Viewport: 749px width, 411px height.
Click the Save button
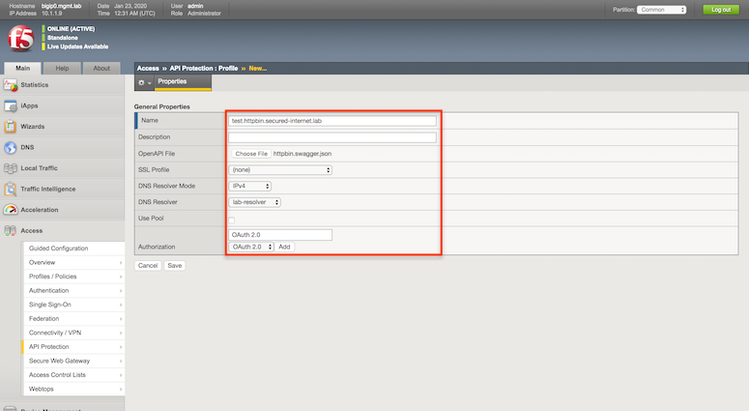point(174,266)
